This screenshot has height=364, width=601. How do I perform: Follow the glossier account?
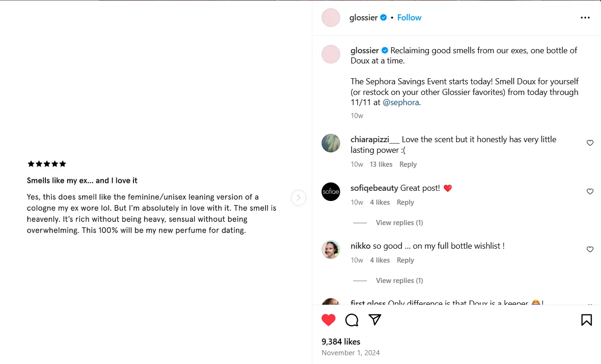click(x=409, y=17)
